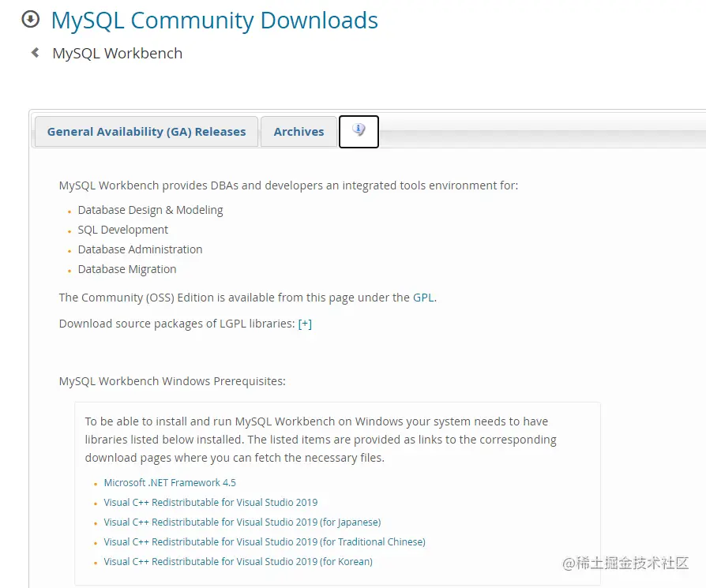Expand the LGPL libraries [+] list
This screenshot has width=706, height=588.
tap(305, 324)
